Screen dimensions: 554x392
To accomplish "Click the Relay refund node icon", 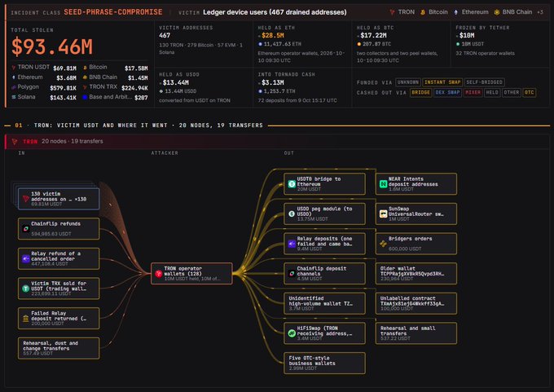I will (x=26, y=258).
